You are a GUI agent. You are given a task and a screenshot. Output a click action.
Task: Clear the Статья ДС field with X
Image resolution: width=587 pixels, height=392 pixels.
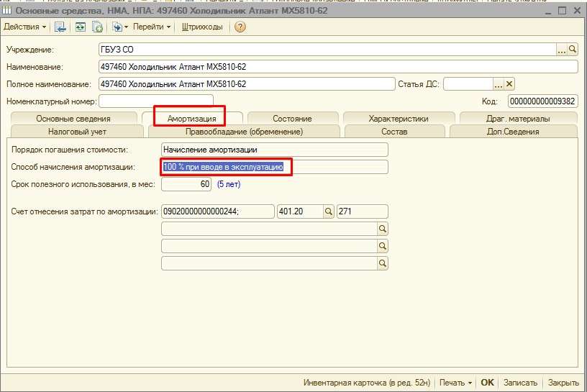click(x=509, y=84)
